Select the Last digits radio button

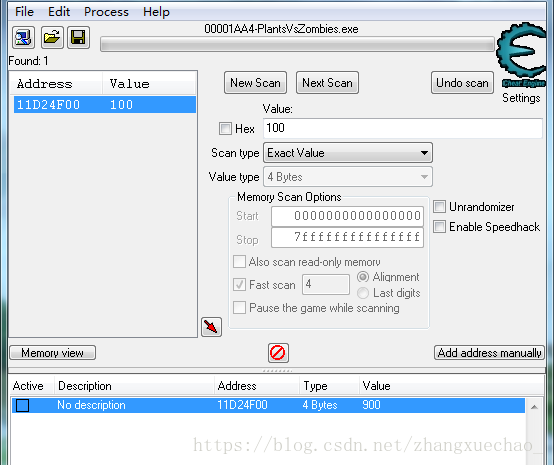pyautogui.click(x=363, y=293)
